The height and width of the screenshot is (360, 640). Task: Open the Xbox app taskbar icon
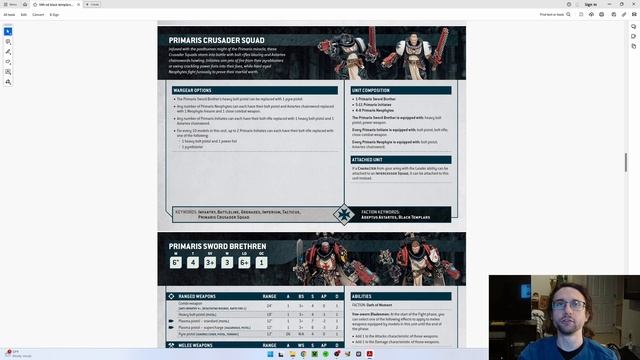(x=314, y=354)
